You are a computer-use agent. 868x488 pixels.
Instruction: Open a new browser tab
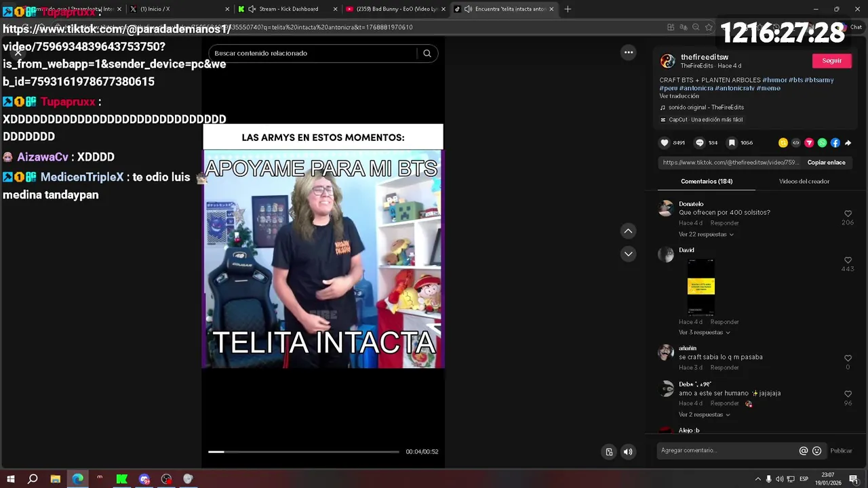click(x=568, y=9)
